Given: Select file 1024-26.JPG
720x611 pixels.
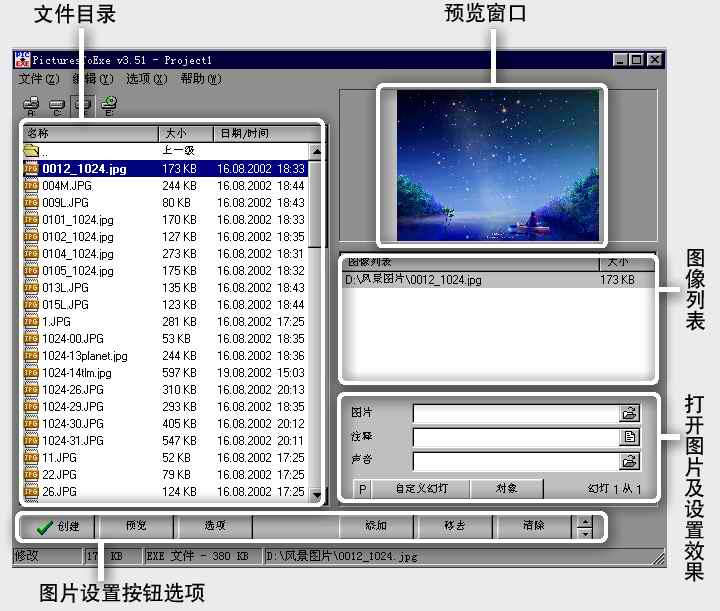Looking at the screenshot, I should 166,389.
